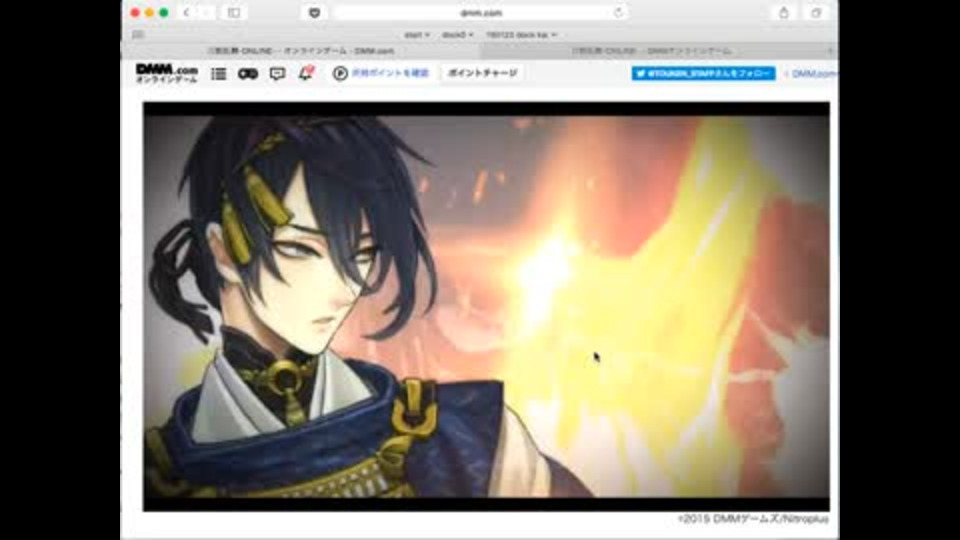
Task: Switch to the second DMM online game tab
Action: point(652,51)
